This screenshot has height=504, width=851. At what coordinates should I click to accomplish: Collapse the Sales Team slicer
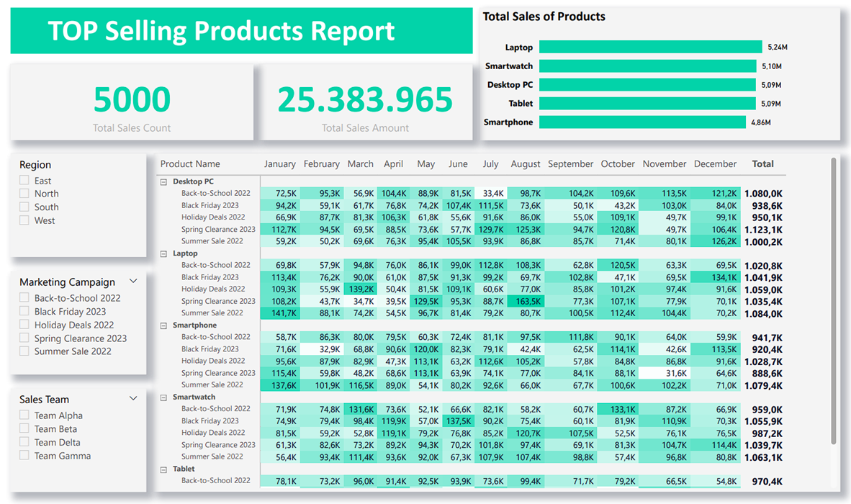pos(132,397)
